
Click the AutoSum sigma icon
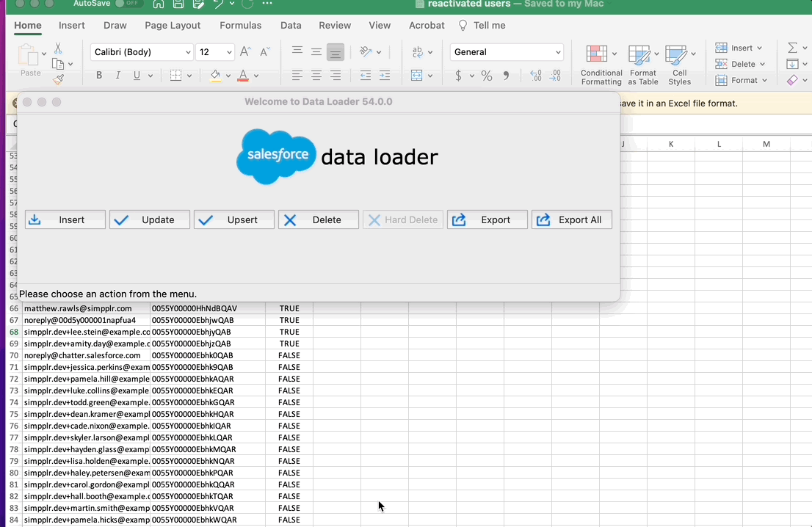coord(791,48)
